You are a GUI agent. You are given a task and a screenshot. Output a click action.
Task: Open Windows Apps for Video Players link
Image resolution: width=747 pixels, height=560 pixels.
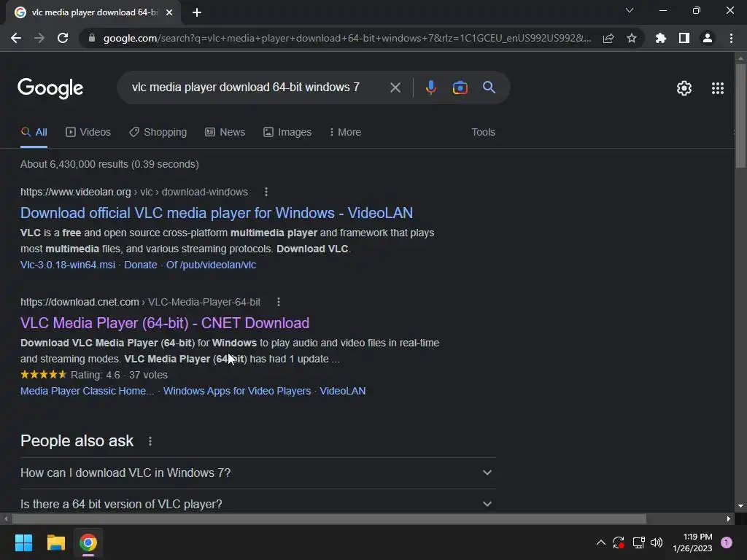click(x=237, y=391)
